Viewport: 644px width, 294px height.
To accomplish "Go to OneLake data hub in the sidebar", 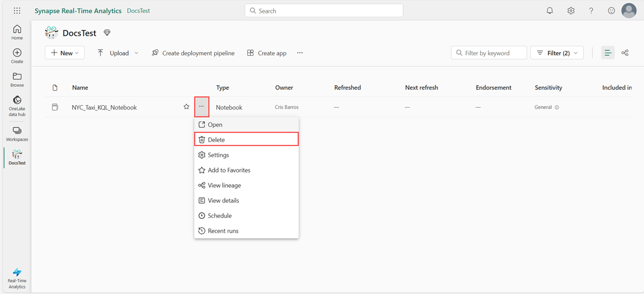I will click(x=17, y=106).
